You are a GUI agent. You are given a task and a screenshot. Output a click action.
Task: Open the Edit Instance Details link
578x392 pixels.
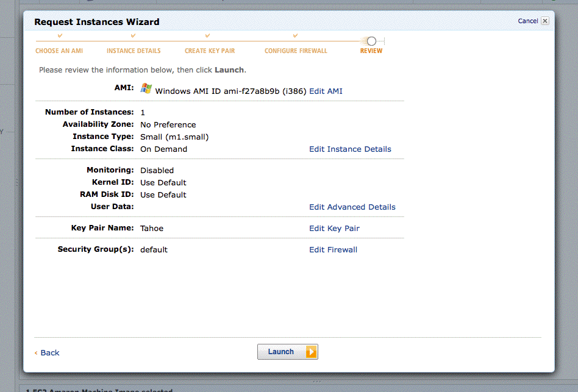click(x=350, y=149)
